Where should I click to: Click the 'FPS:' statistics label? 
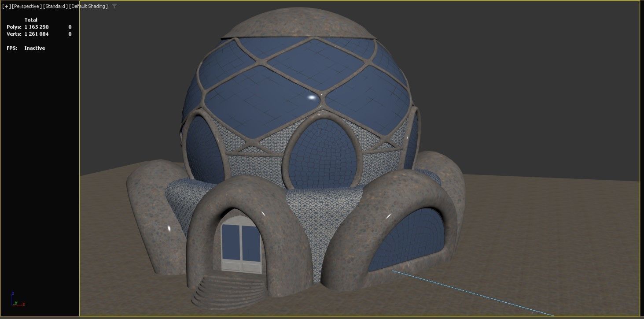[x=12, y=48]
